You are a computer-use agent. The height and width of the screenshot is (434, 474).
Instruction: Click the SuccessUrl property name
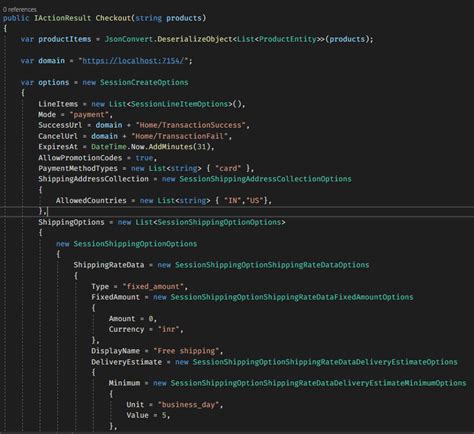(60, 125)
